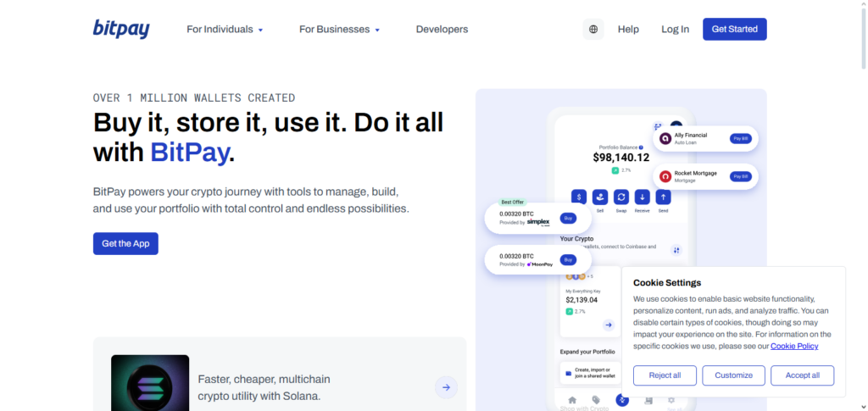868x411 pixels.
Task: Click the Simplex provider logo
Action: 538,222
